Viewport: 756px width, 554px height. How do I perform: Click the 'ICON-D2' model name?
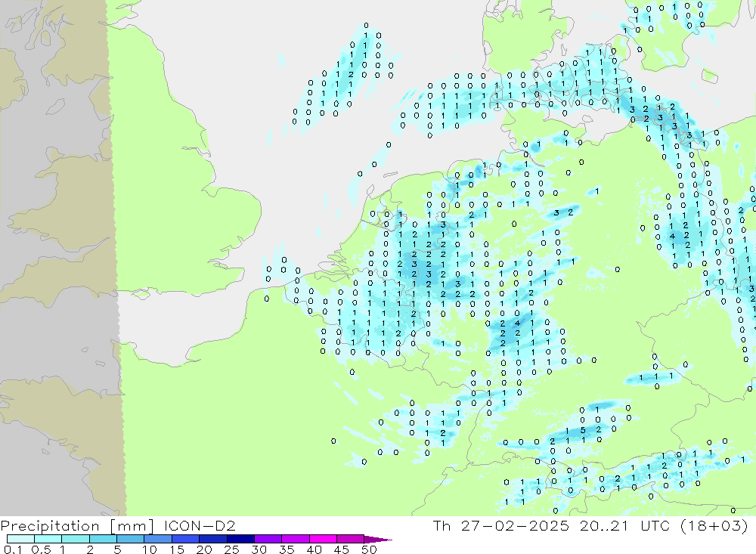pyautogui.click(x=200, y=525)
